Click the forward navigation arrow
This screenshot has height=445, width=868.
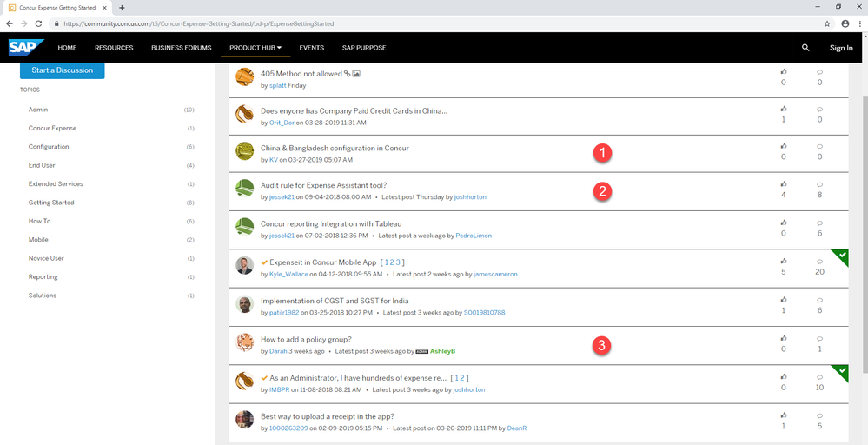[x=23, y=23]
